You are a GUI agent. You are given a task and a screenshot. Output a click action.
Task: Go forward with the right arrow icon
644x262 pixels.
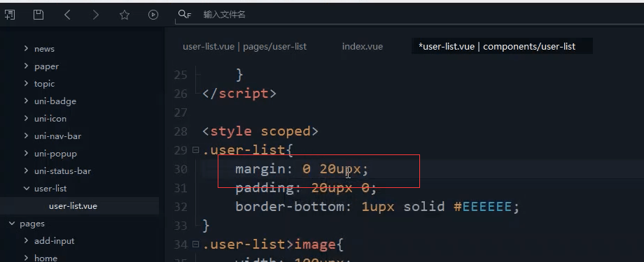coord(96,15)
